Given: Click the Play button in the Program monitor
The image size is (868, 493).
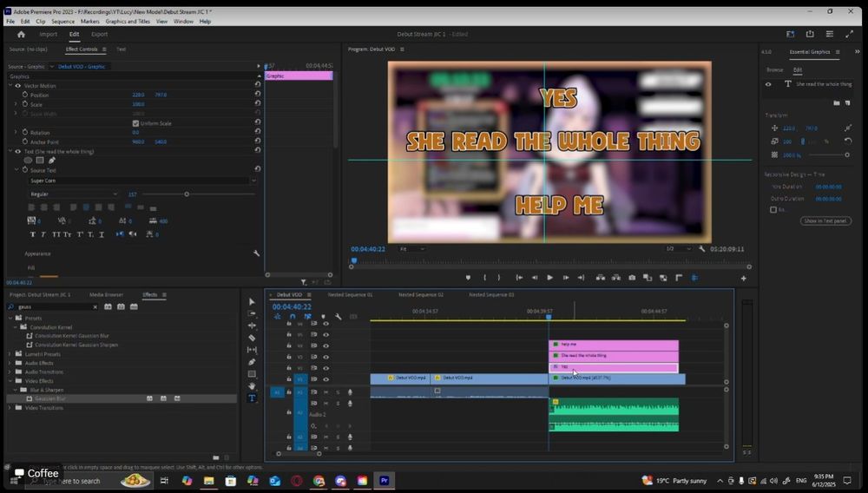Looking at the screenshot, I should point(549,278).
